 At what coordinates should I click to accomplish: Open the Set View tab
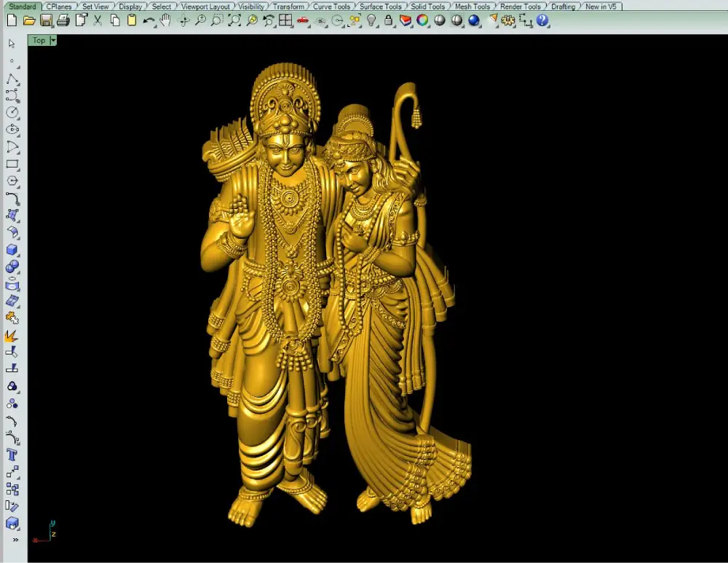pos(95,7)
